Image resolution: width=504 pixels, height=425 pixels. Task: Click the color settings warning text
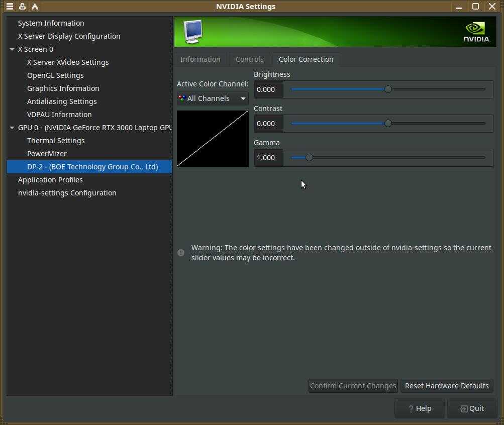tap(341, 253)
